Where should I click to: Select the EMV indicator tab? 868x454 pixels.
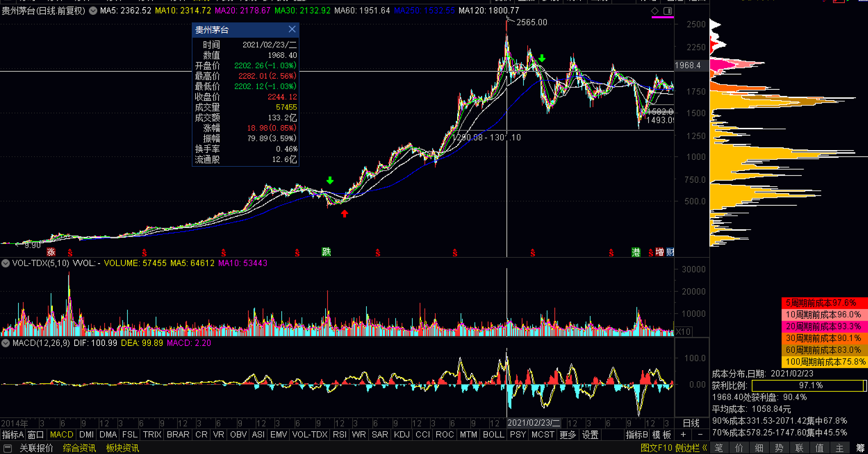pos(278,435)
